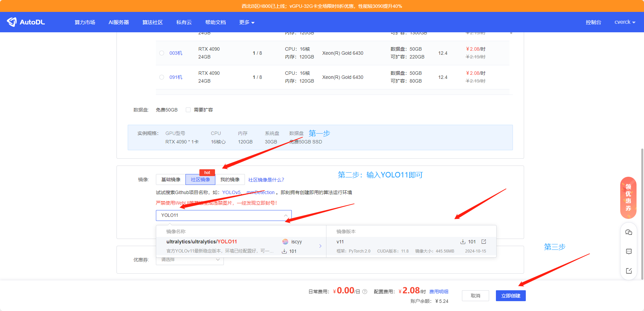Open the 领优惠券 coupon badge
This screenshot has height=311, width=644.
(628, 198)
